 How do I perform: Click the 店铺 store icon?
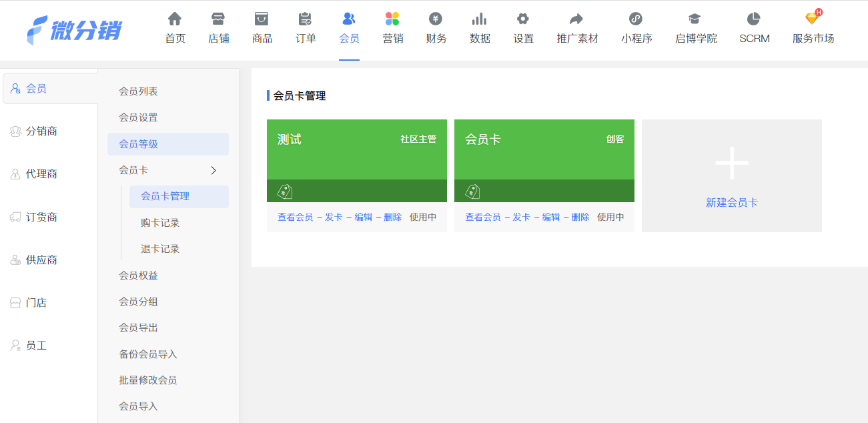(x=218, y=19)
